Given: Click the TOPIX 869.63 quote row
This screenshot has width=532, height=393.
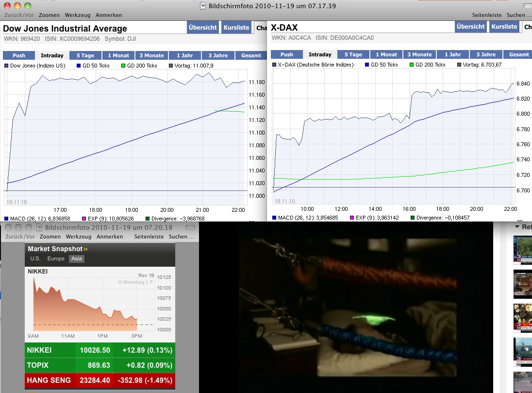Looking at the screenshot, I should pyautogui.click(x=100, y=365).
